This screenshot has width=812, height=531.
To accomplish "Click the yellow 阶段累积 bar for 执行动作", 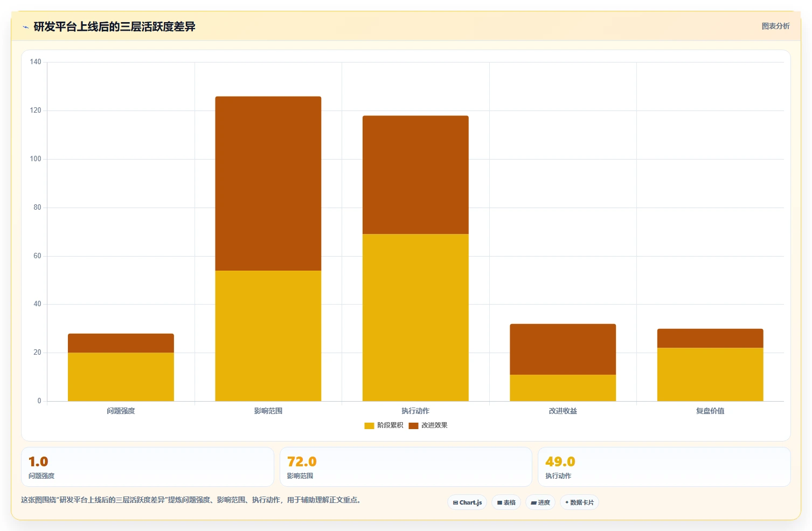I will click(415, 318).
